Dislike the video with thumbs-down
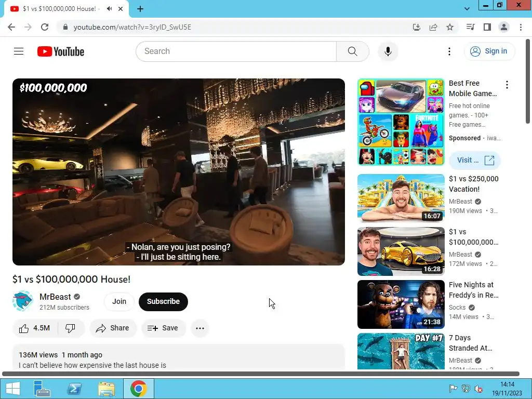 (71, 328)
